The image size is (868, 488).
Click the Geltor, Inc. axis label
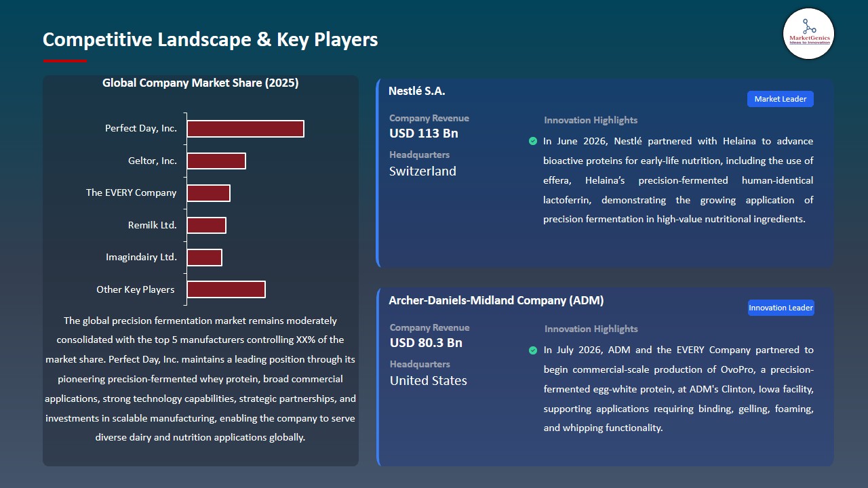click(153, 161)
